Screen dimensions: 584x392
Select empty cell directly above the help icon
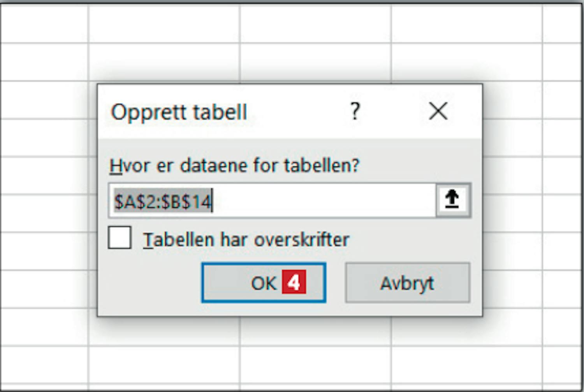[x=315, y=62]
